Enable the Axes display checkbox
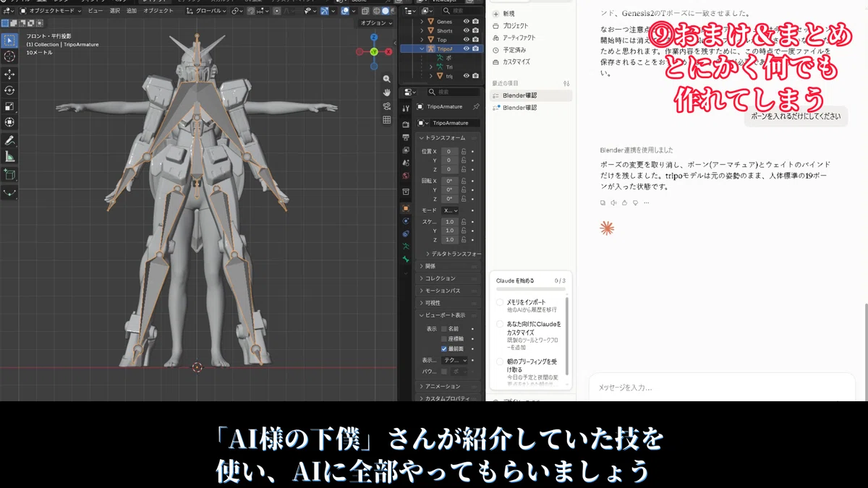The image size is (868, 488). (x=444, y=338)
